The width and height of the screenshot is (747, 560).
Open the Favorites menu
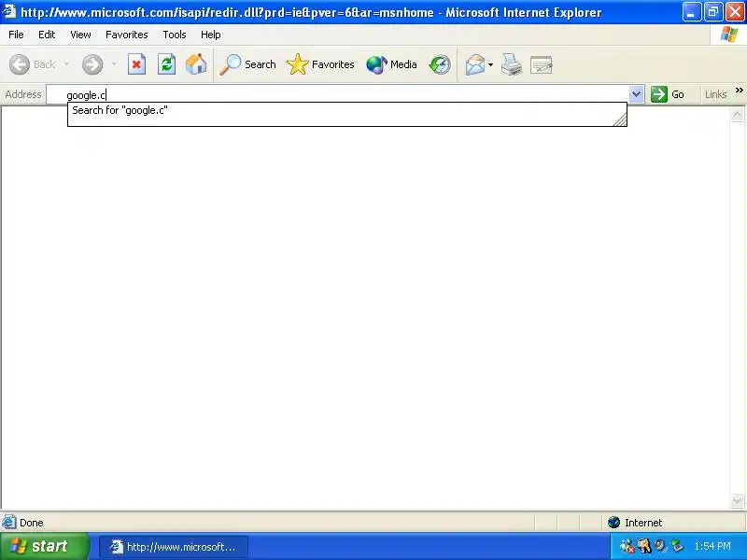[x=127, y=35]
